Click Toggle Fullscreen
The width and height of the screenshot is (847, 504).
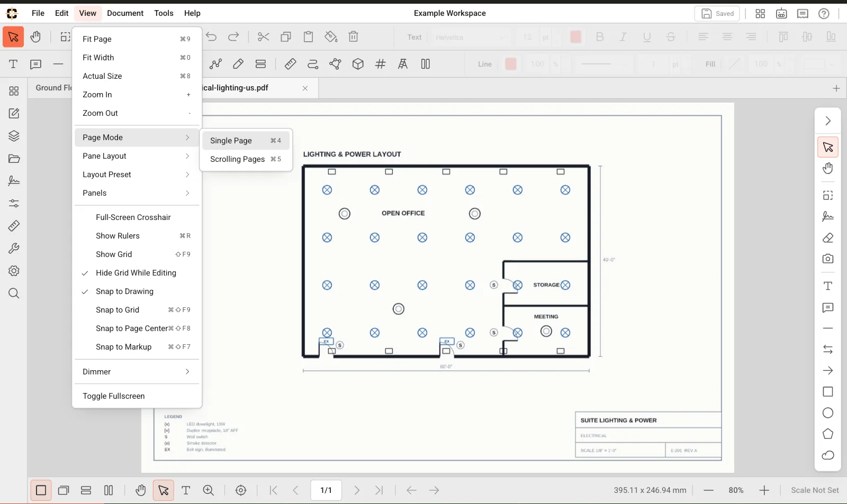click(x=137, y=396)
